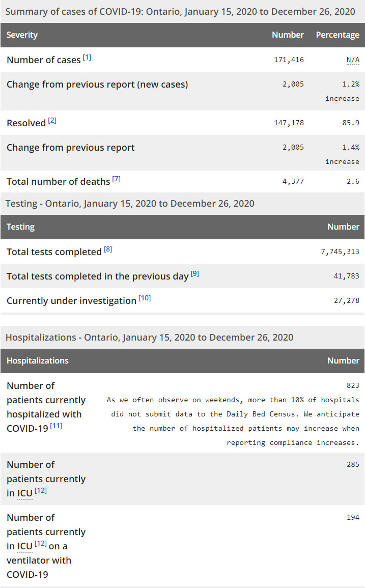Select ICU abbreviation in the 285 patients row
The image size is (365, 588).
[25, 493]
